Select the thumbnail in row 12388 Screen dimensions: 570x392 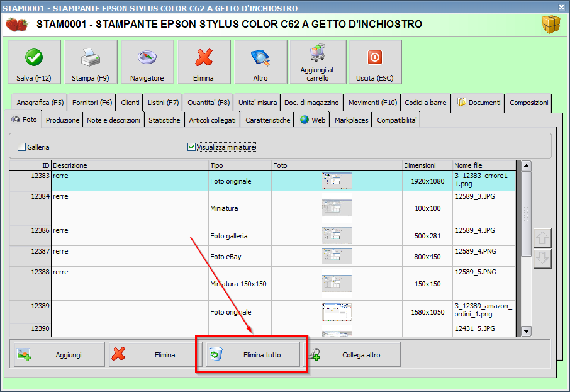[x=337, y=284]
